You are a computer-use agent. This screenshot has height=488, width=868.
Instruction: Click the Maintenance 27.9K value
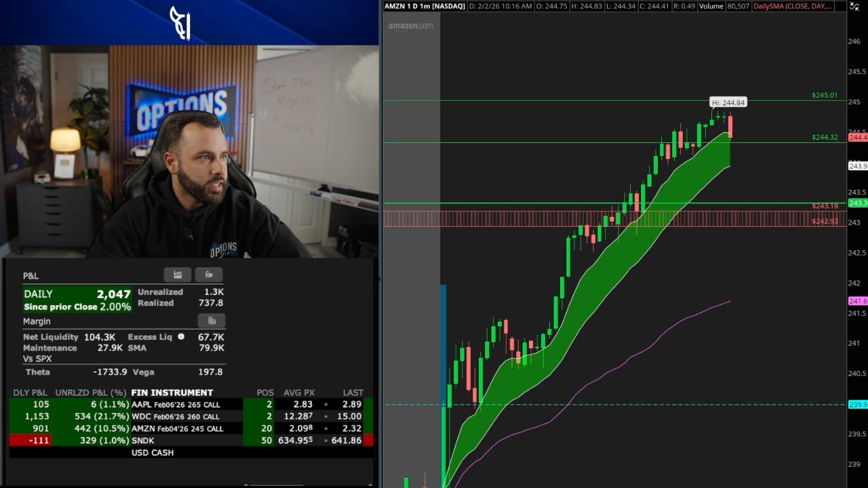click(110, 348)
